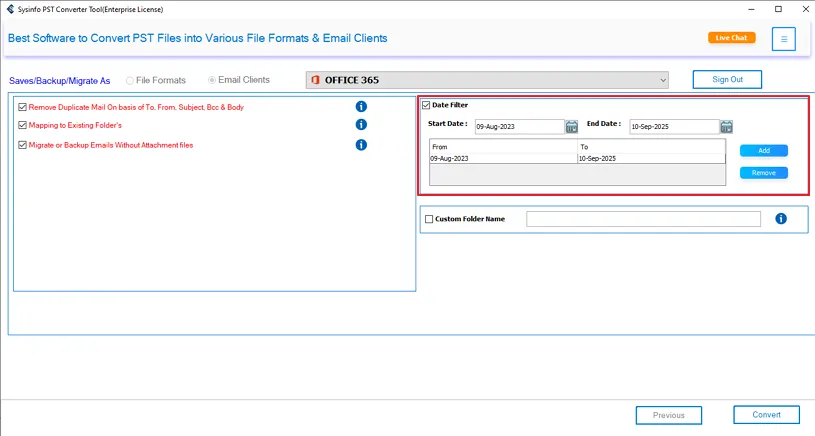Screen dimensions: 815x436
Task: Open the hamburger menu at top right
Action: click(783, 39)
